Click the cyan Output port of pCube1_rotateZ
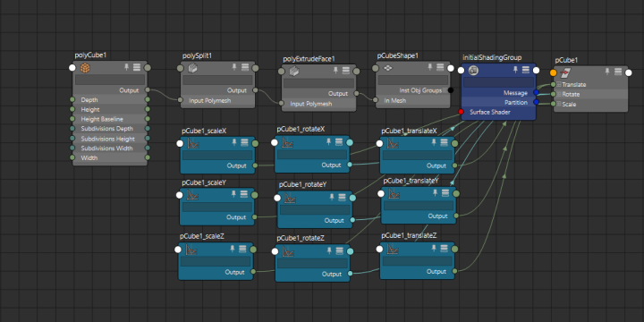This screenshot has width=644, height=322. (350, 274)
